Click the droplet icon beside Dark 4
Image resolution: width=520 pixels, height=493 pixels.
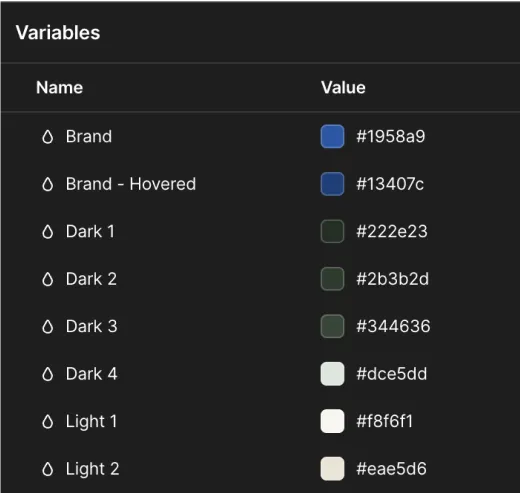point(48,374)
